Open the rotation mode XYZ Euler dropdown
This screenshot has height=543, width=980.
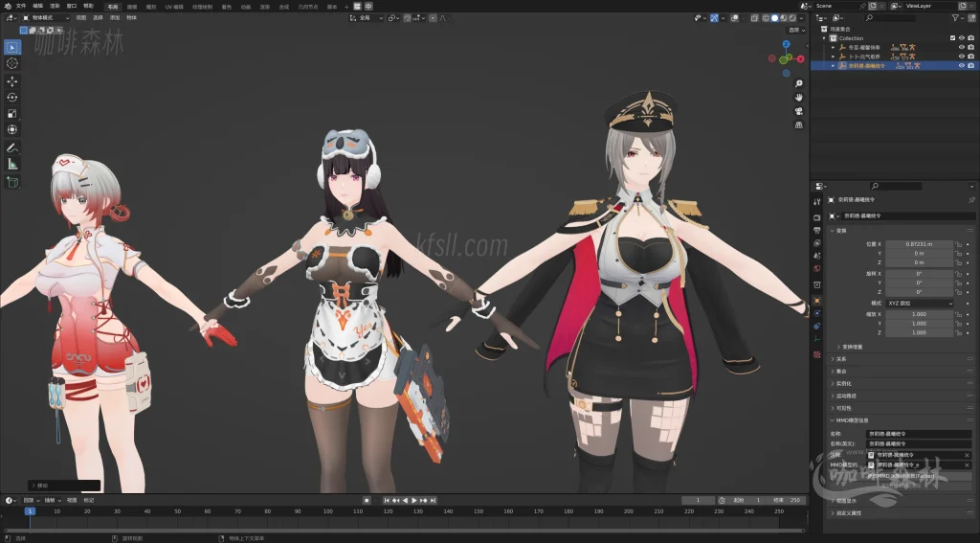[x=920, y=304]
